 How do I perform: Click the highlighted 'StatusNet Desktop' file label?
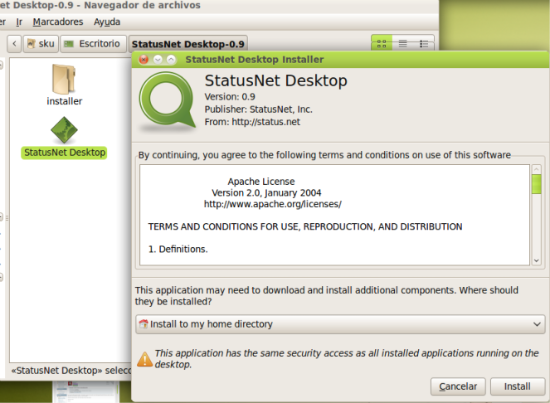[x=64, y=153]
